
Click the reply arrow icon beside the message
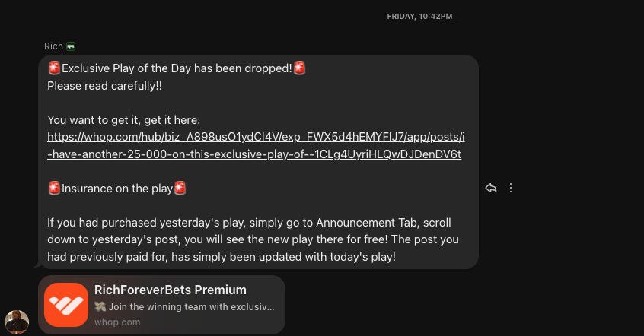[491, 188]
